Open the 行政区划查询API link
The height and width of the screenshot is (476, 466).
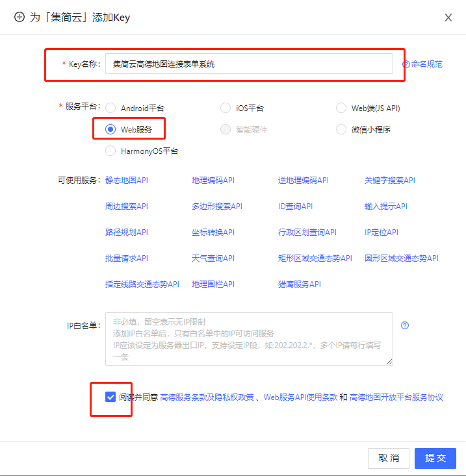click(307, 232)
